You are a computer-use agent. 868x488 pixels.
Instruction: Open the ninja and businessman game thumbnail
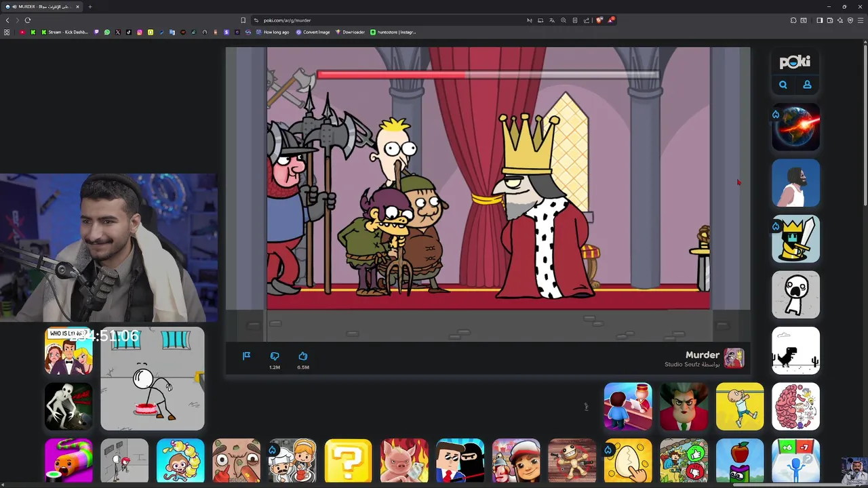tap(460, 461)
